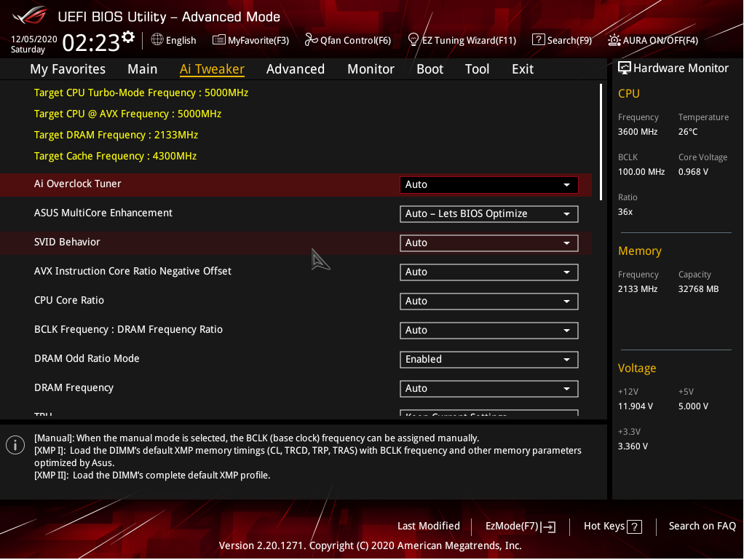Open BCLK Frequency : DRAM Frequency Ratio dropdown

(x=488, y=331)
